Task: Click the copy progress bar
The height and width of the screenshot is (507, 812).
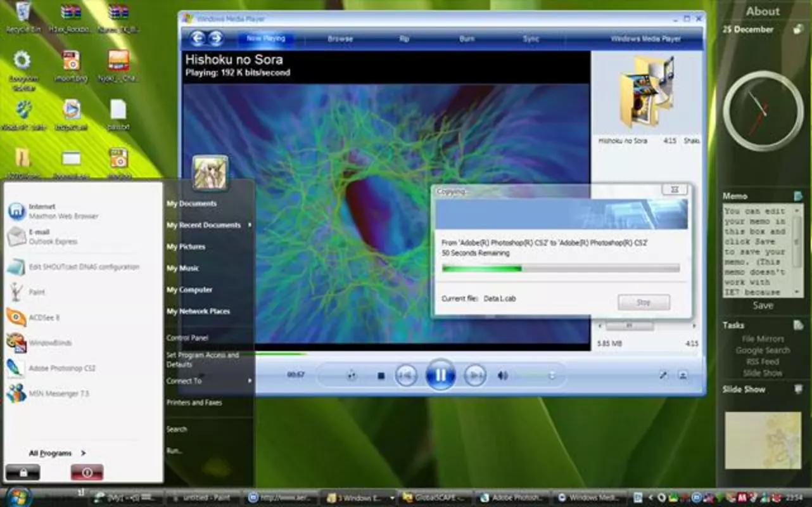Action: [x=561, y=268]
